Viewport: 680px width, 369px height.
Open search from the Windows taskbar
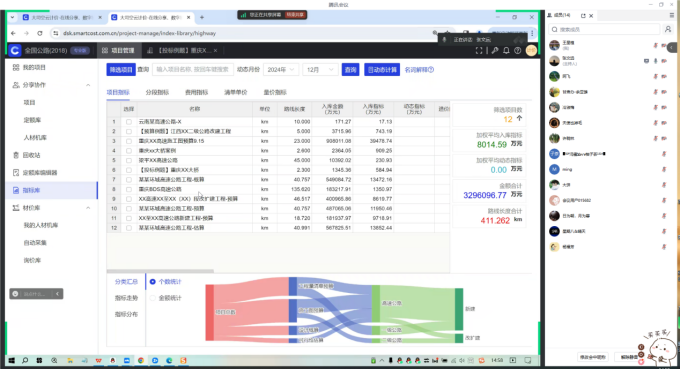pyautogui.click(x=25, y=360)
